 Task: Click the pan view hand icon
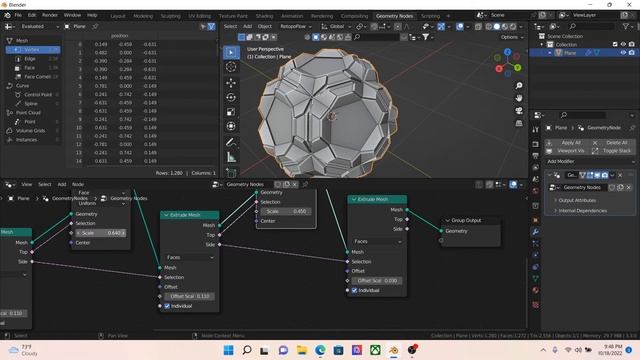point(519,98)
